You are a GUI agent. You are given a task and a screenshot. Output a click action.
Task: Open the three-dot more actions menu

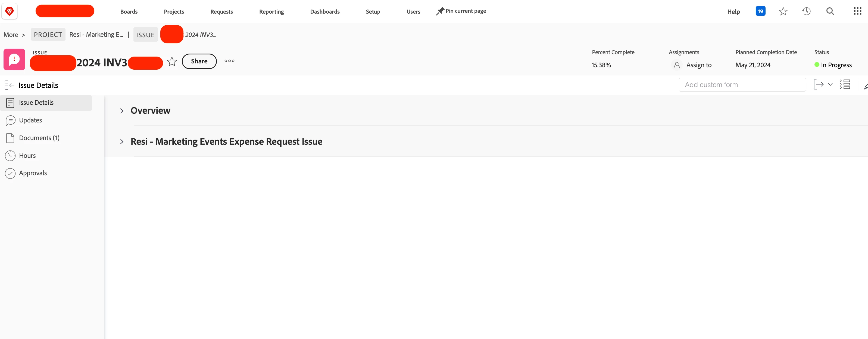coord(229,61)
